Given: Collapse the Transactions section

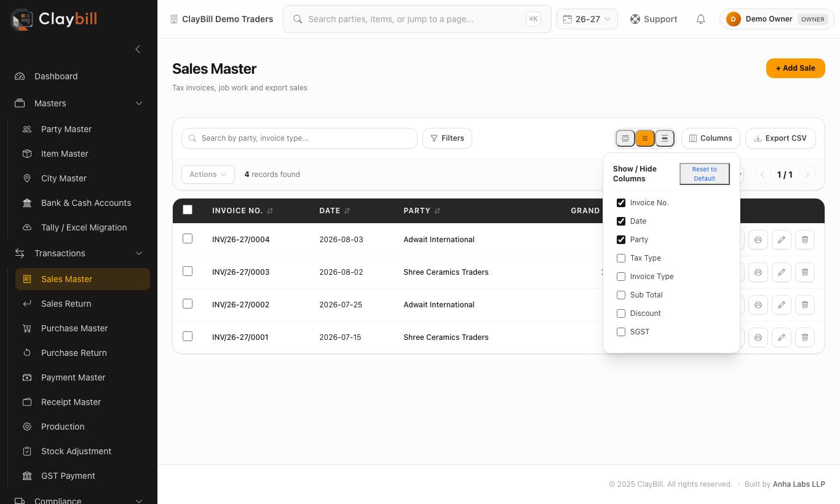Looking at the screenshot, I should coord(79,253).
